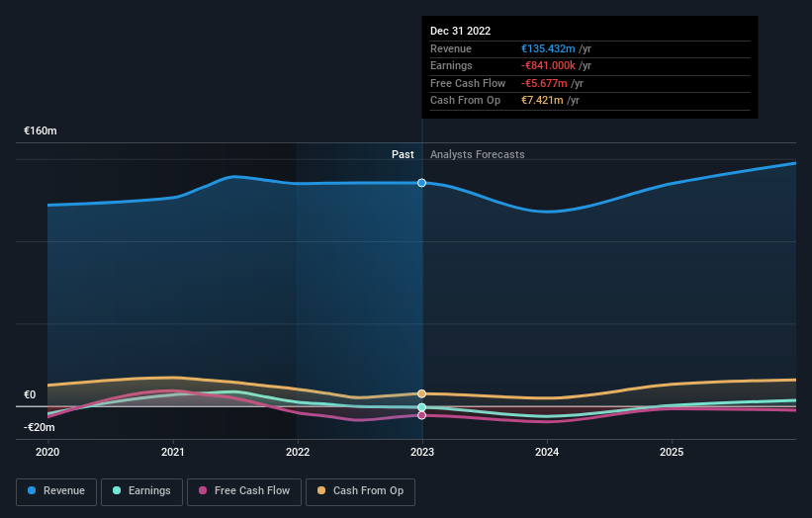The height and width of the screenshot is (518, 812).
Task: Click the 2024 x-axis label
Action: tap(547, 453)
